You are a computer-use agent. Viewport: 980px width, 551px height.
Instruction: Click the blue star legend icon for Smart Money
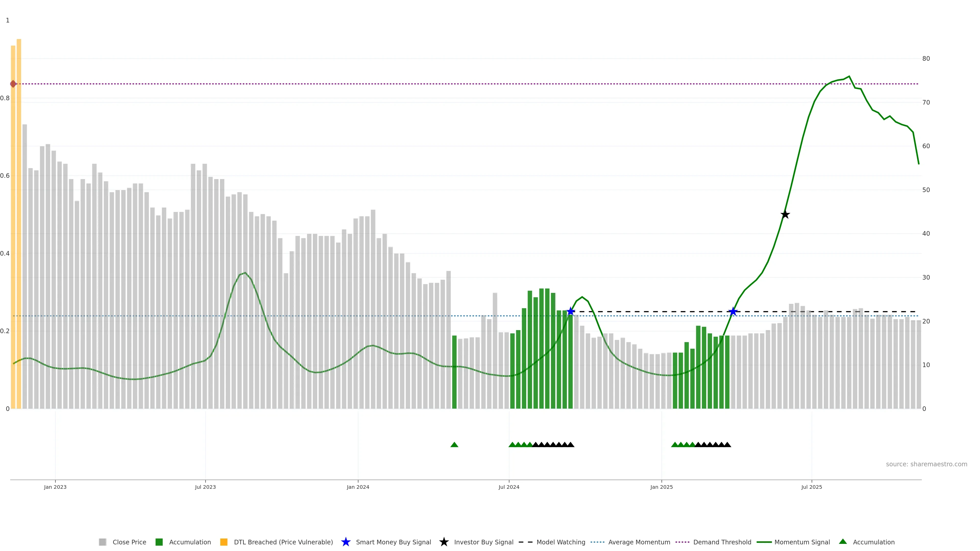(x=346, y=542)
